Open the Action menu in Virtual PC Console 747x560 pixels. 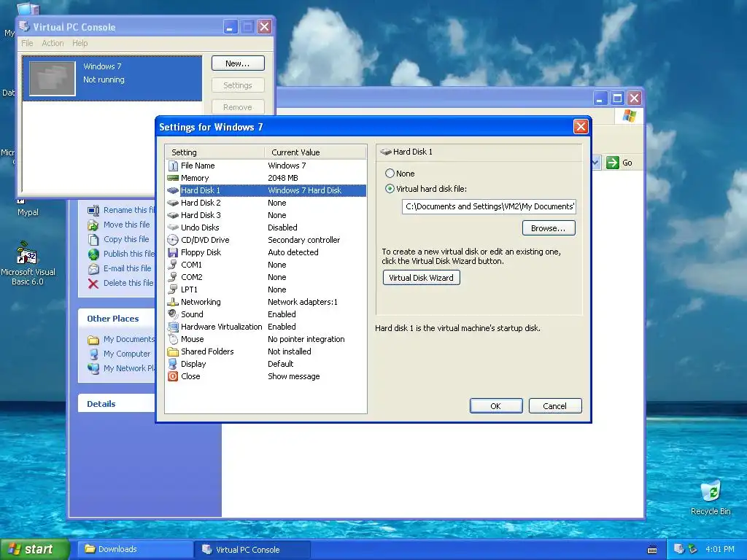(x=53, y=43)
